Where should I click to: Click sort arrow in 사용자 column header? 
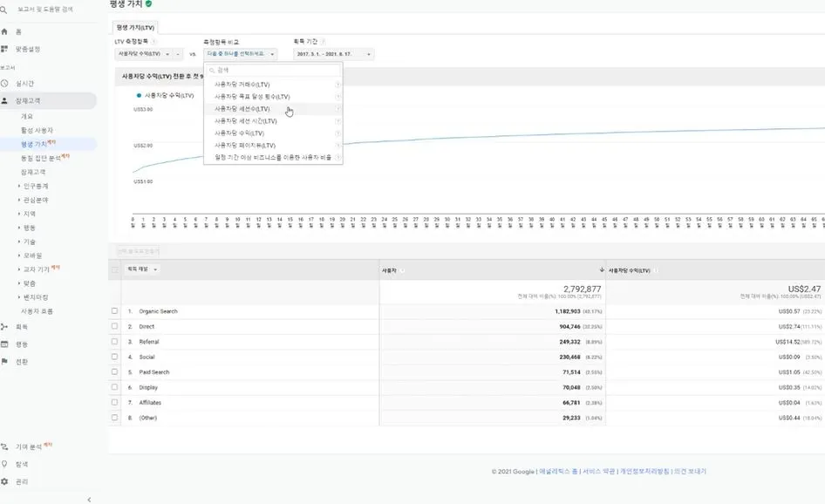[602, 269]
